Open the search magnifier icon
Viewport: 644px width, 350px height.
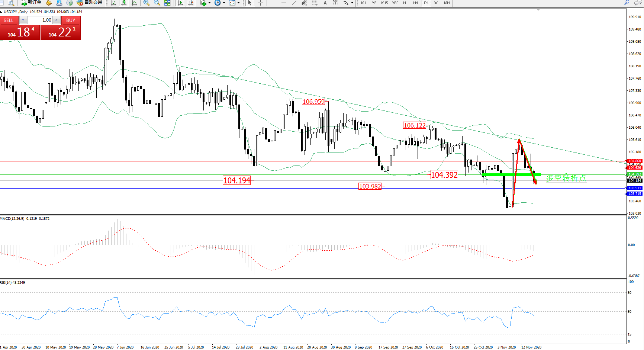click(x=627, y=3)
